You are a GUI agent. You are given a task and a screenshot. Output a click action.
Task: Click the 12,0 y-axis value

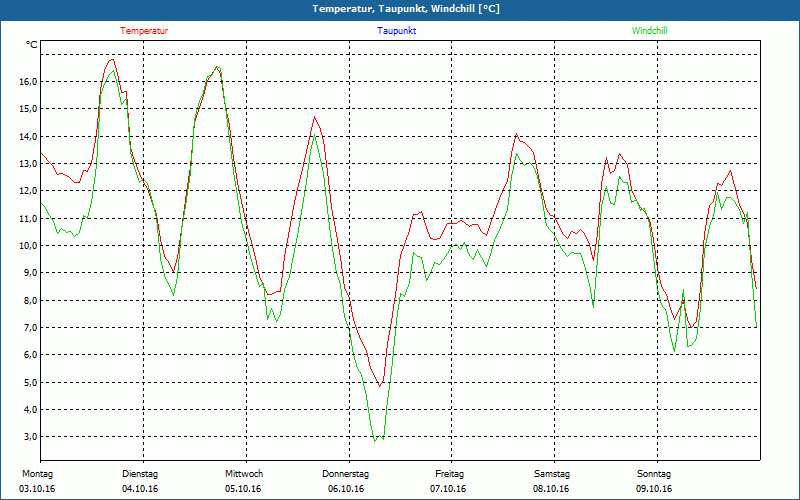[x=28, y=191]
